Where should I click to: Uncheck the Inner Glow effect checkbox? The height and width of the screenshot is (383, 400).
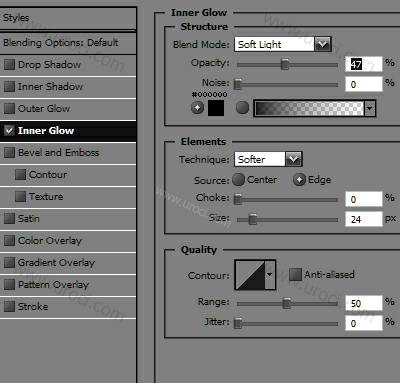(9, 130)
